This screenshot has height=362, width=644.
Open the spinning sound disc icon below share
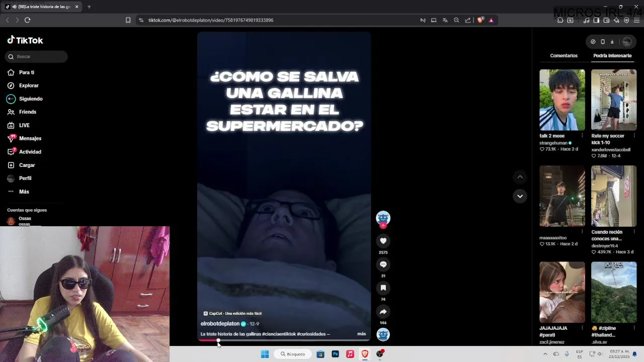(383, 334)
